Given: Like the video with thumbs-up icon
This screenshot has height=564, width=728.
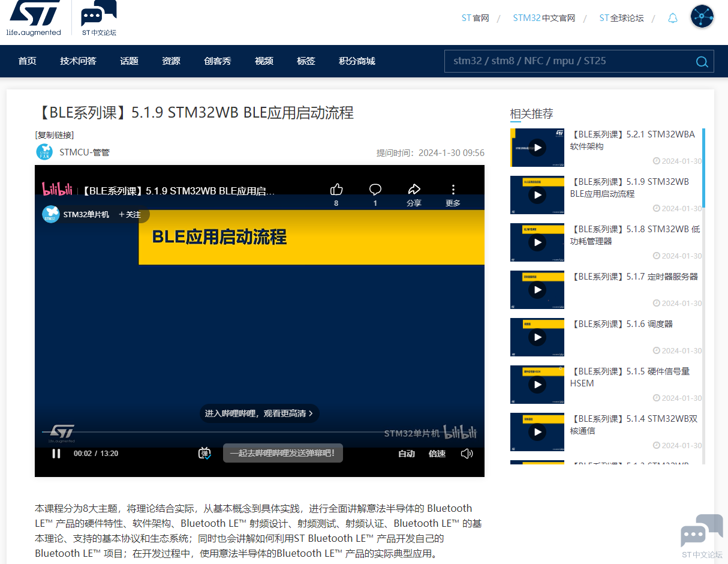Looking at the screenshot, I should tap(336, 190).
